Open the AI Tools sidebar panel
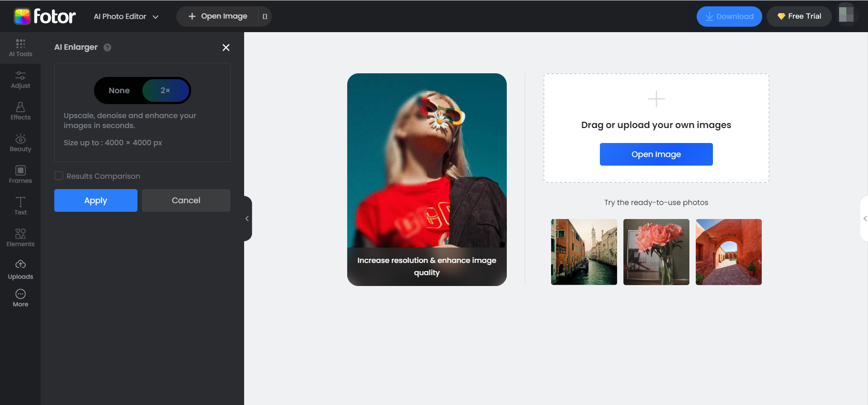Viewport: 868px width, 405px height. tap(20, 48)
